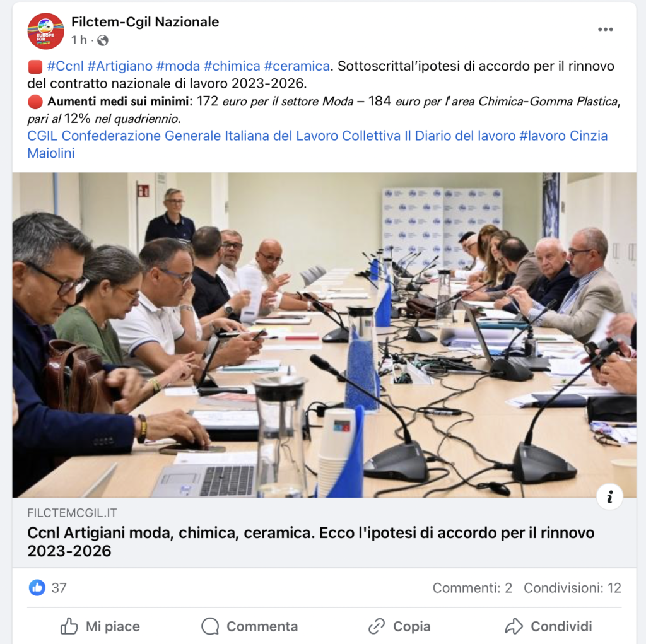The image size is (646, 644).
Task: View the Commenti: 2 comments list
Action: [472, 588]
